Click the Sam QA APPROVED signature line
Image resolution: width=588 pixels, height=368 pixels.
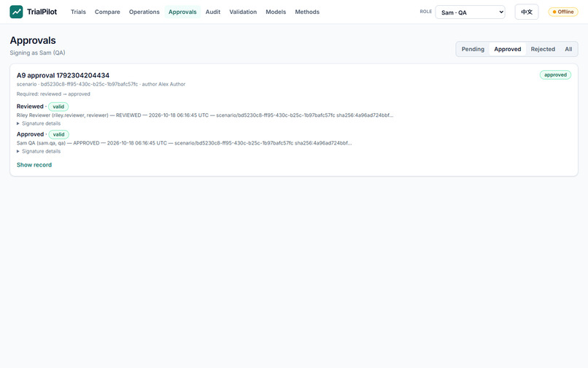pos(184,142)
